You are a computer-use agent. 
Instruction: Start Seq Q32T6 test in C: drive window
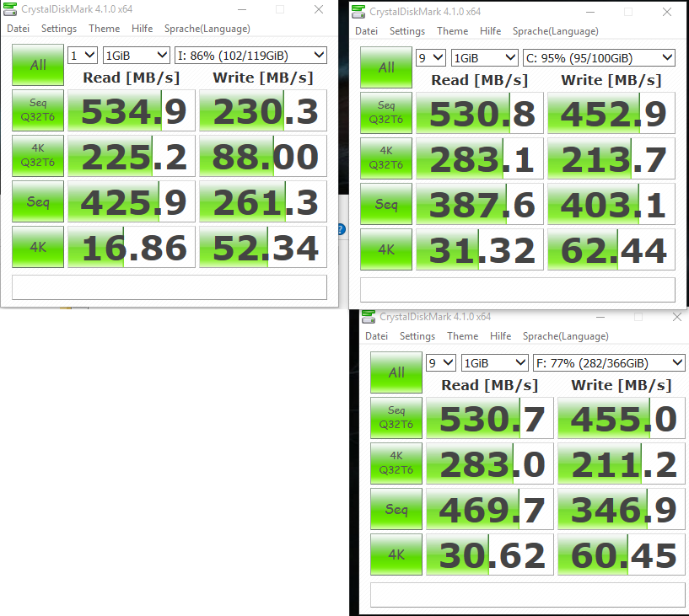(385, 113)
